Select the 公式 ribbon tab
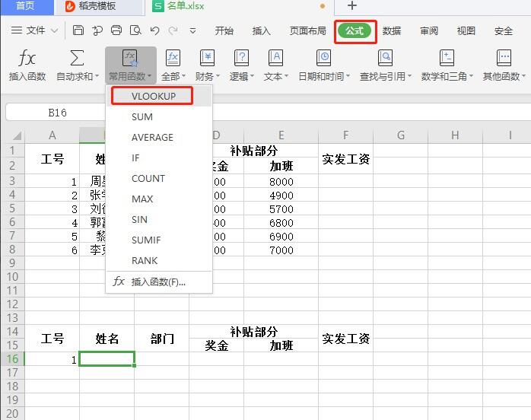The image size is (531, 420). [x=355, y=31]
